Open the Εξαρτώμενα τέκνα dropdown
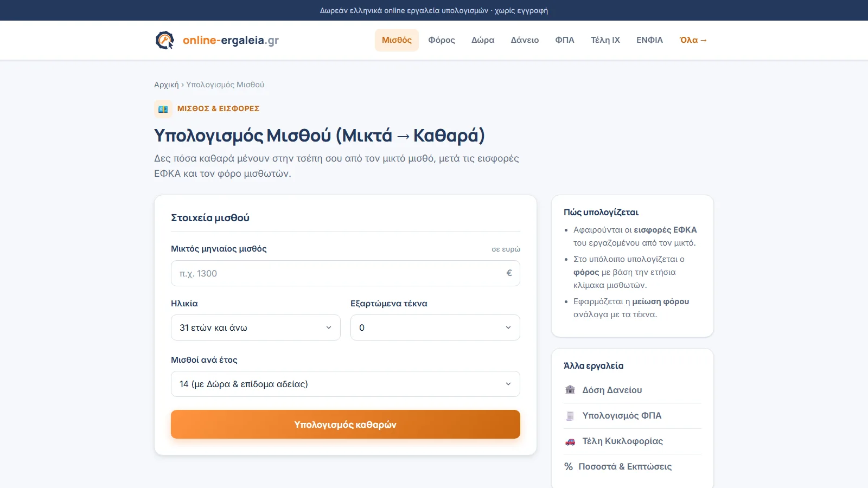The width and height of the screenshot is (868, 488). (435, 328)
